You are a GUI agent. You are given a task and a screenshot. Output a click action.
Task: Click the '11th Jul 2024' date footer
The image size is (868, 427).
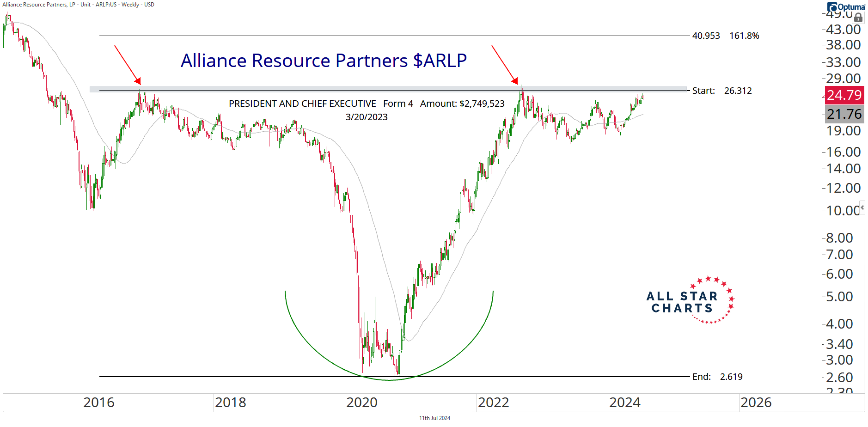click(x=434, y=418)
